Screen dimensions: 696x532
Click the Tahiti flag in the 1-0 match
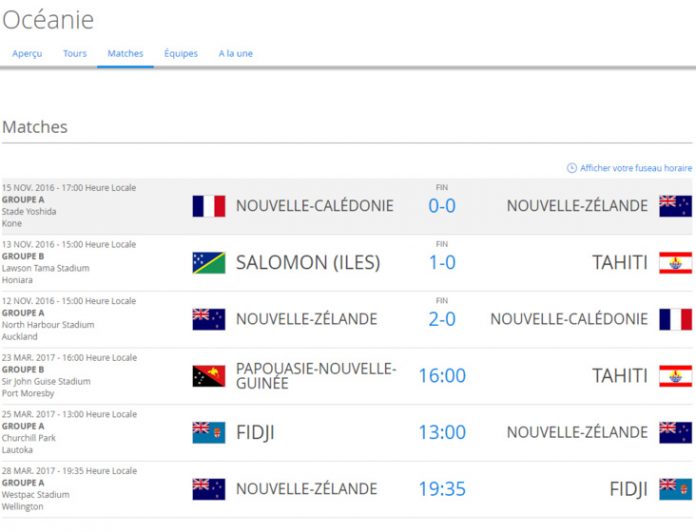tap(675, 263)
